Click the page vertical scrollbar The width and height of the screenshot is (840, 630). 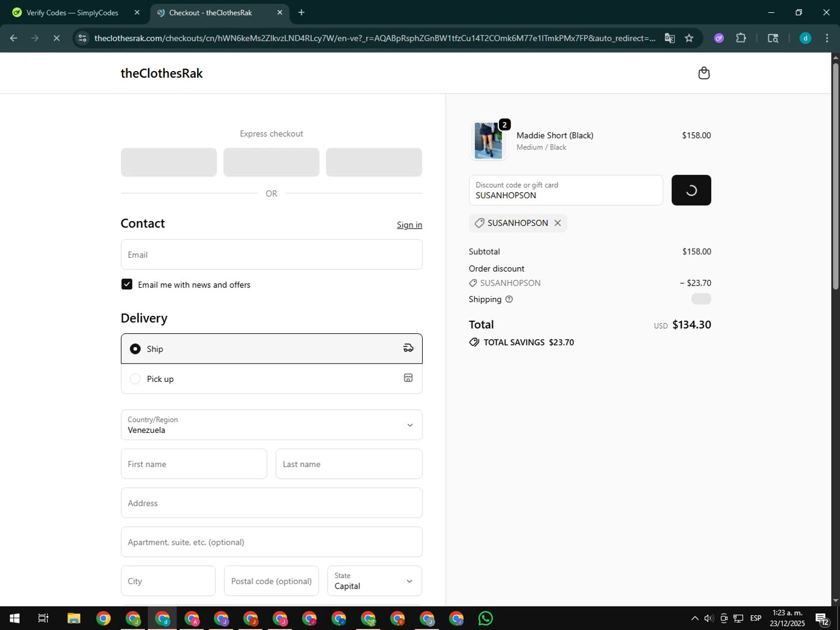(836, 176)
